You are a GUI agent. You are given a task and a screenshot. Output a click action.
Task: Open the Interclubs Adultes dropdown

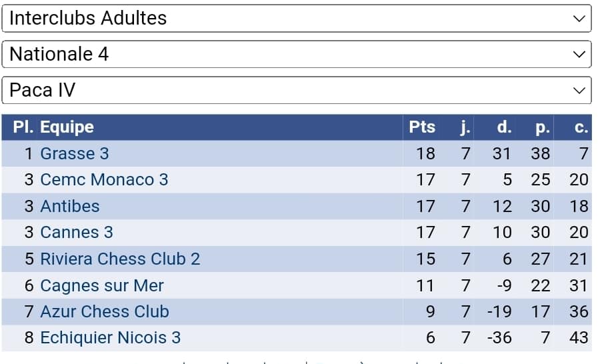coord(296,18)
